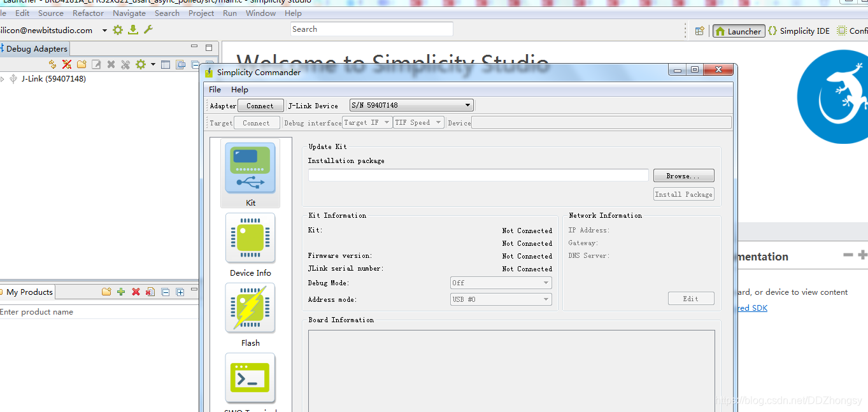Select the Kit page icon in Simplicity Commander

(250, 167)
